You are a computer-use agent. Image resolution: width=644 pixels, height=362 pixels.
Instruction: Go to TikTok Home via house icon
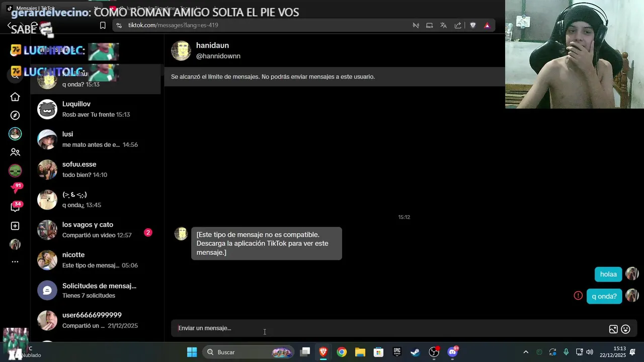[x=15, y=97]
